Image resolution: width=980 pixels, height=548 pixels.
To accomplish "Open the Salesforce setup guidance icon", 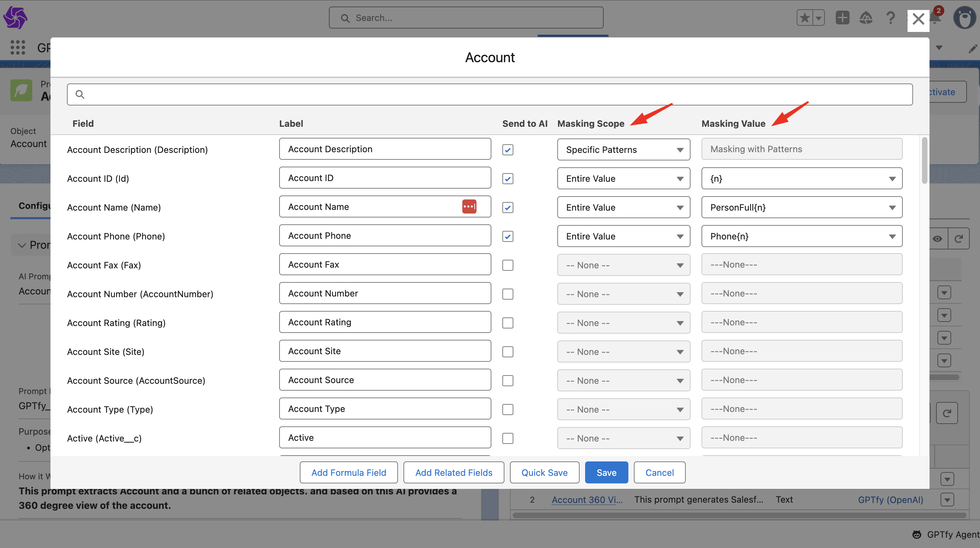I will (866, 18).
